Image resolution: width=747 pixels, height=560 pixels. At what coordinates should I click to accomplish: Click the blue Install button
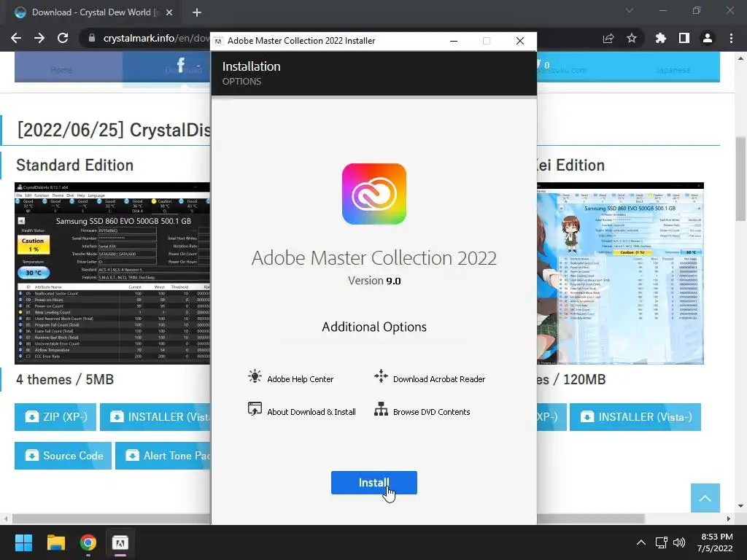click(x=374, y=483)
